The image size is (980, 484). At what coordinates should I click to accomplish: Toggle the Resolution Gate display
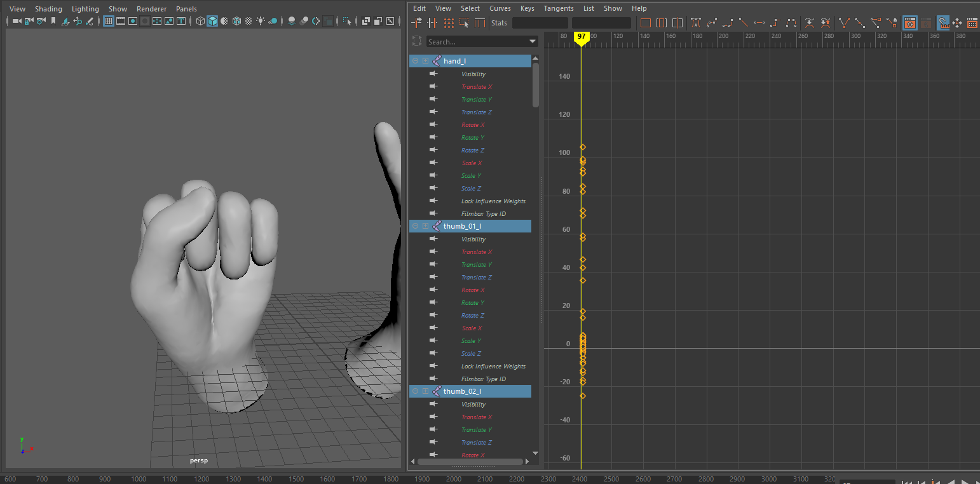click(133, 21)
